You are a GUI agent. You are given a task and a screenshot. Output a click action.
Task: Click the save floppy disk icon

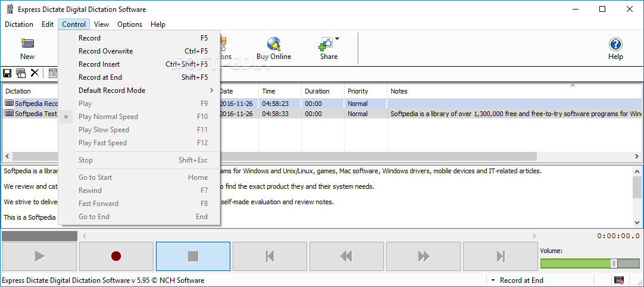tap(7, 73)
